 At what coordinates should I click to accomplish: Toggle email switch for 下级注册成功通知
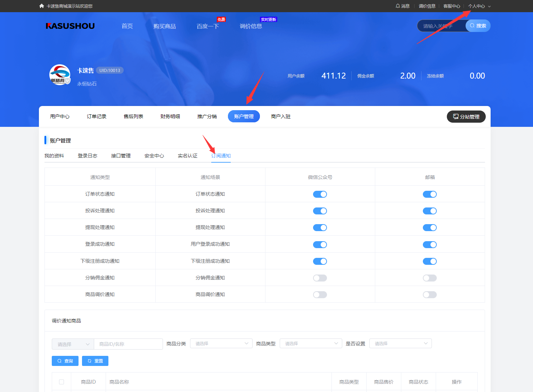(430, 261)
